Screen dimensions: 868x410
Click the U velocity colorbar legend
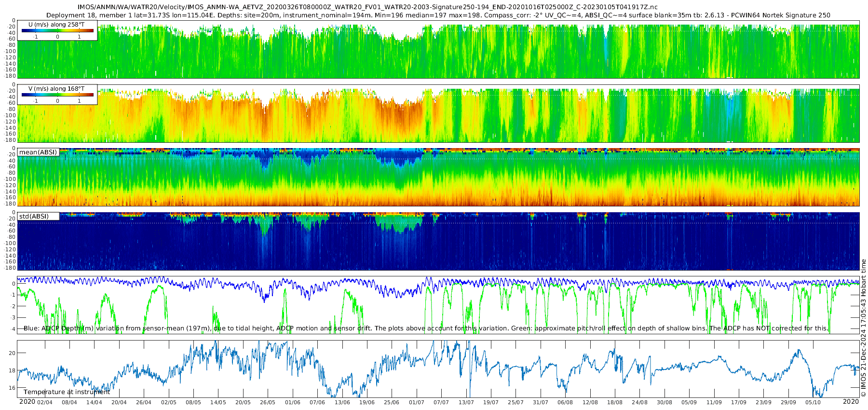pos(57,31)
